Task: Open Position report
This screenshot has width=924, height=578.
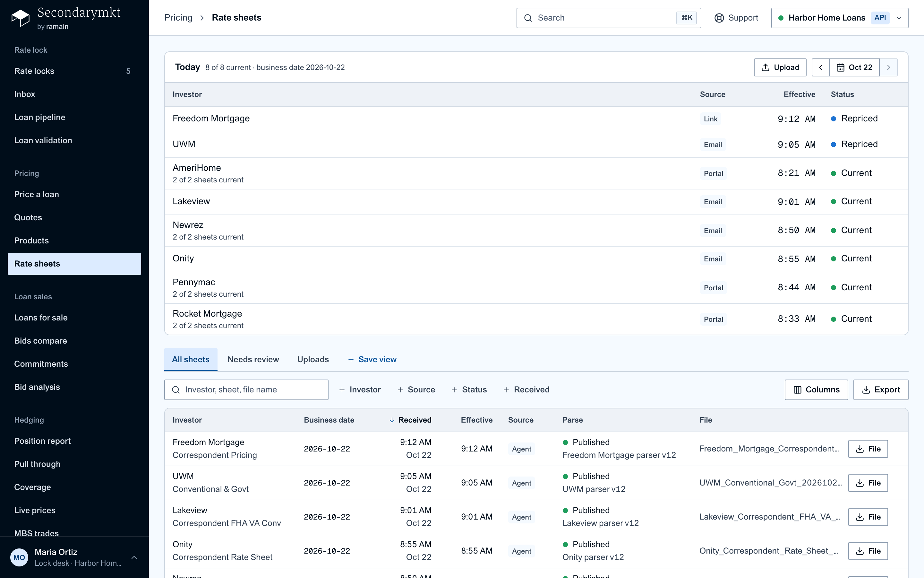Action: 74,441
